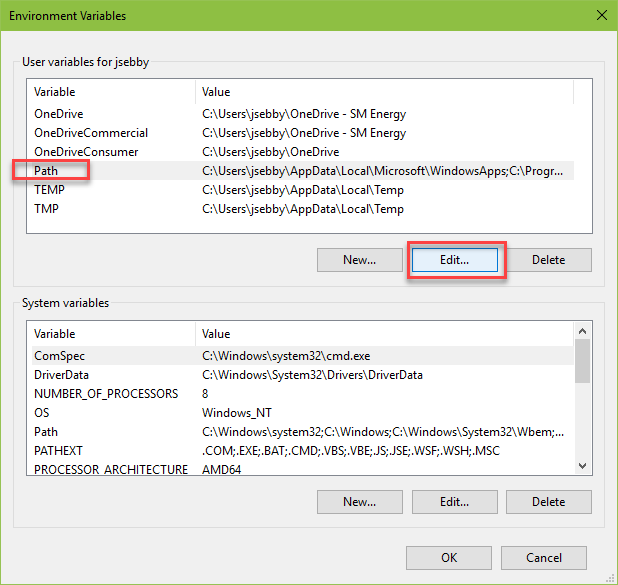Click Delete under user variables
This screenshot has height=585, width=618.
[549, 260]
